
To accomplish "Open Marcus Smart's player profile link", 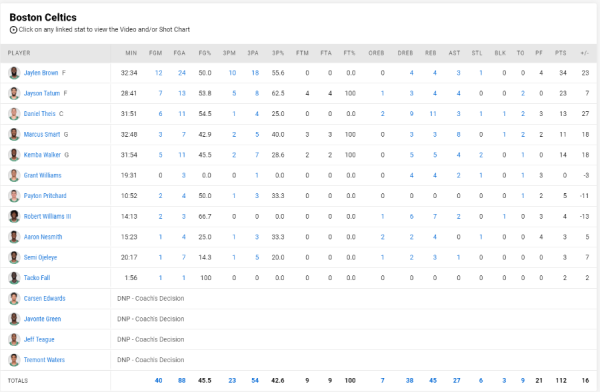I will click(42, 134).
